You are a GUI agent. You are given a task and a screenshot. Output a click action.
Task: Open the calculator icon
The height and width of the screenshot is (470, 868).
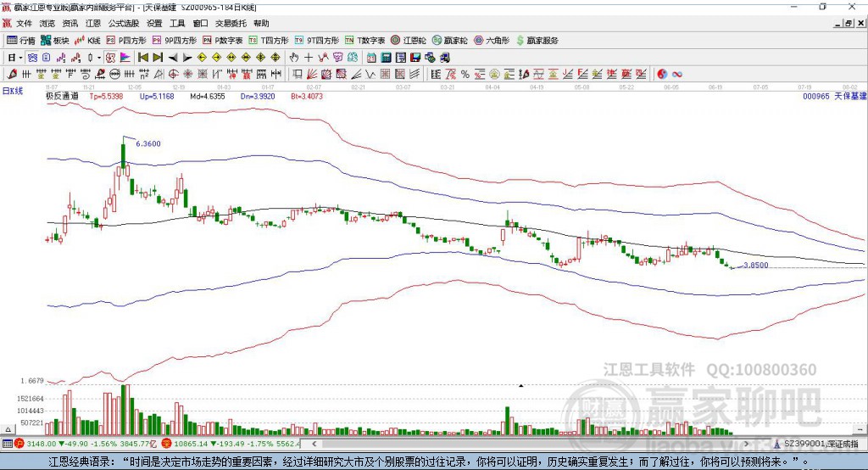(x=386, y=58)
